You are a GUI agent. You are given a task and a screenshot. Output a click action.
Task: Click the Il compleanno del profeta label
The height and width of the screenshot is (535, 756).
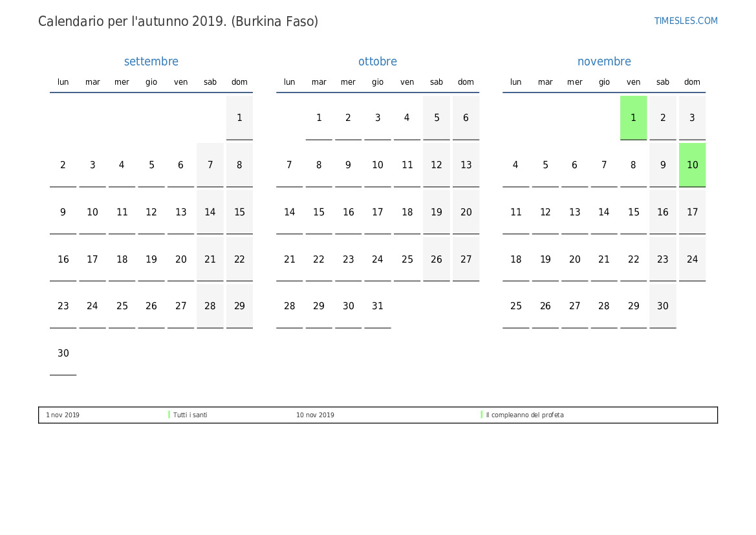tap(524, 415)
